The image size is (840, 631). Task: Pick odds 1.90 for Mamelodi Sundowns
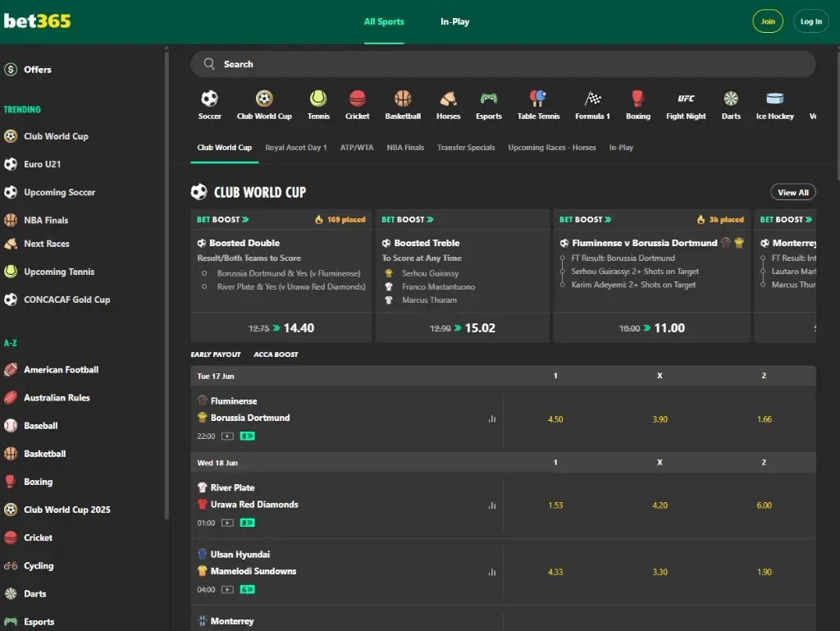pyautogui.click(x=764, y=572)
